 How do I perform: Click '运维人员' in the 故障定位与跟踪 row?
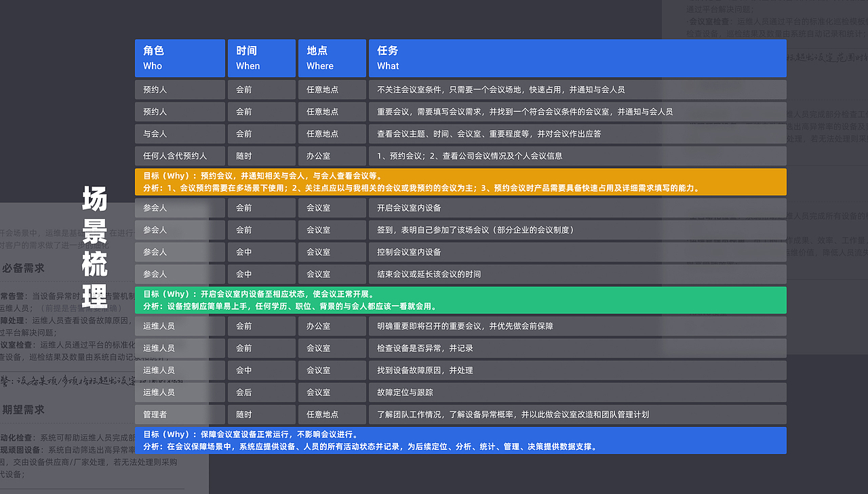click(180, 392)
